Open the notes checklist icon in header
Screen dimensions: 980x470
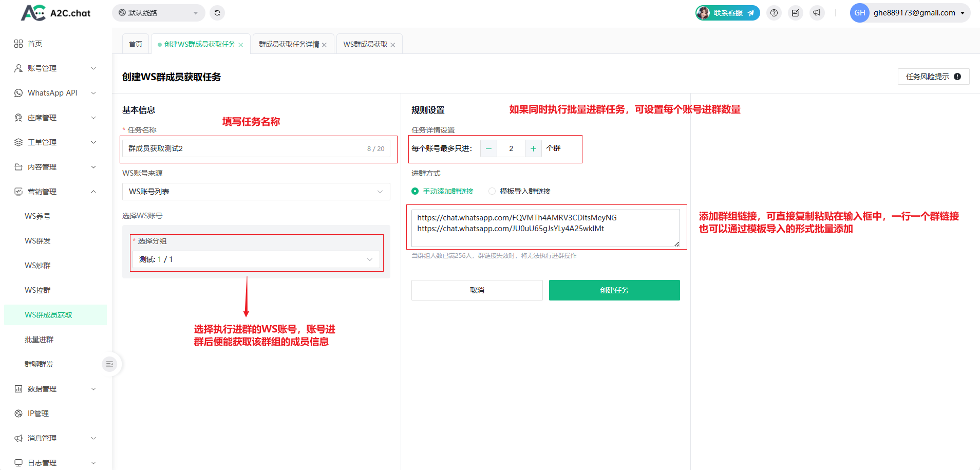point(795,13)
